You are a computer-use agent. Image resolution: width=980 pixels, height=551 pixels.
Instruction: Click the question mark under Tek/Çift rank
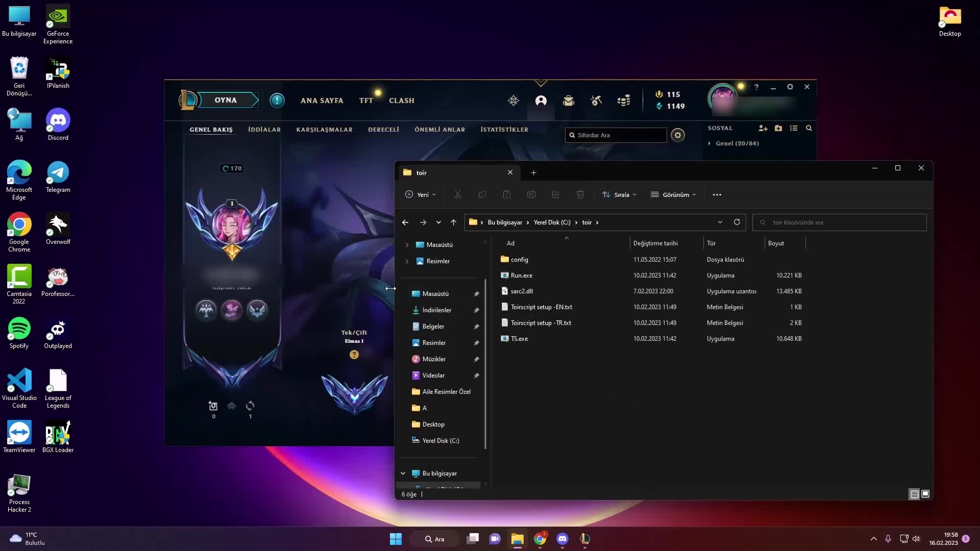click(354, 355)
